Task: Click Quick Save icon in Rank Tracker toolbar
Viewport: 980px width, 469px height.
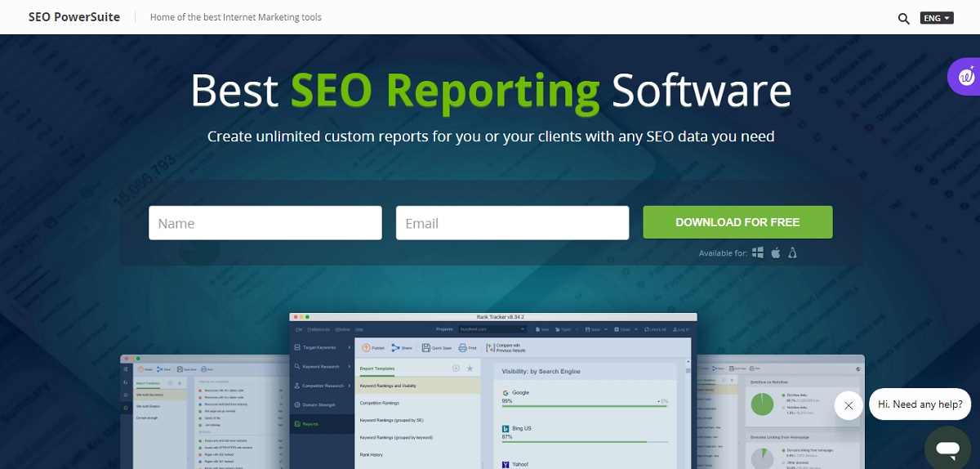Action: [426, 348]
